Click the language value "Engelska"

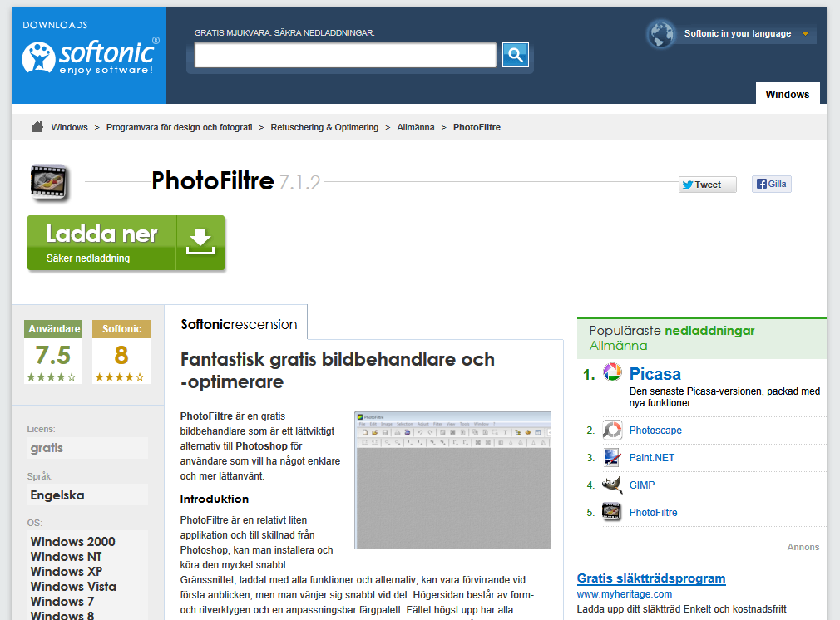(57, 495)
